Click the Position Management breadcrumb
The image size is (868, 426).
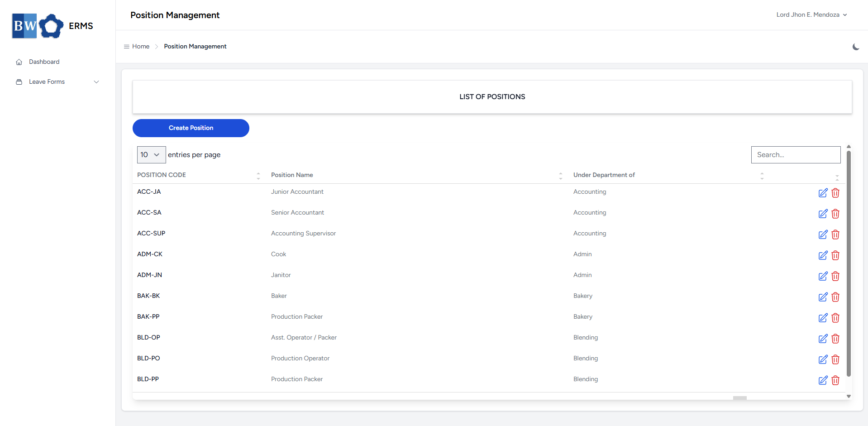(195, 47)
